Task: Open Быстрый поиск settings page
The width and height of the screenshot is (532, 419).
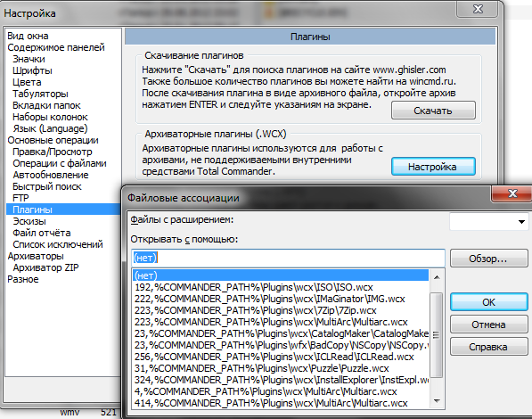Action: coord(47,186)
